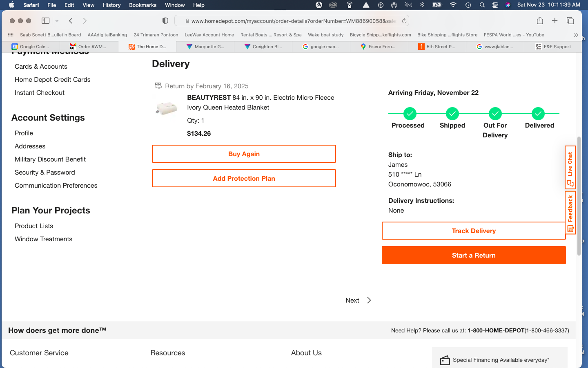Click the Next chevron arrow
Image resolution: width=588 pixels, height=368 pixels.
(369, 300)
